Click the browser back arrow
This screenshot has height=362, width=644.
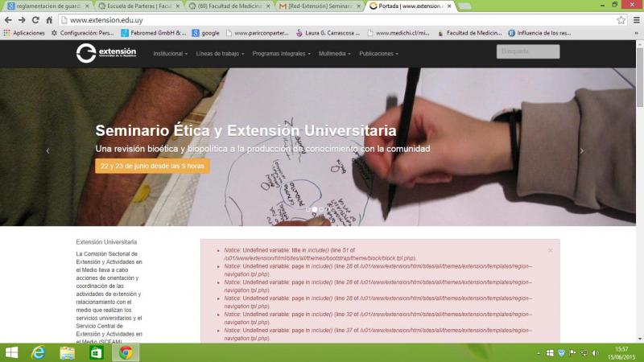tap(8, 19)
